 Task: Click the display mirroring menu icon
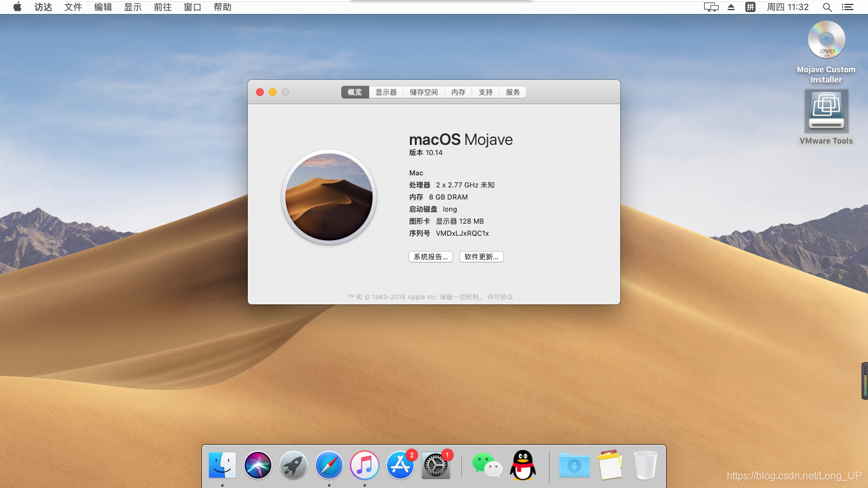[711, 7]
